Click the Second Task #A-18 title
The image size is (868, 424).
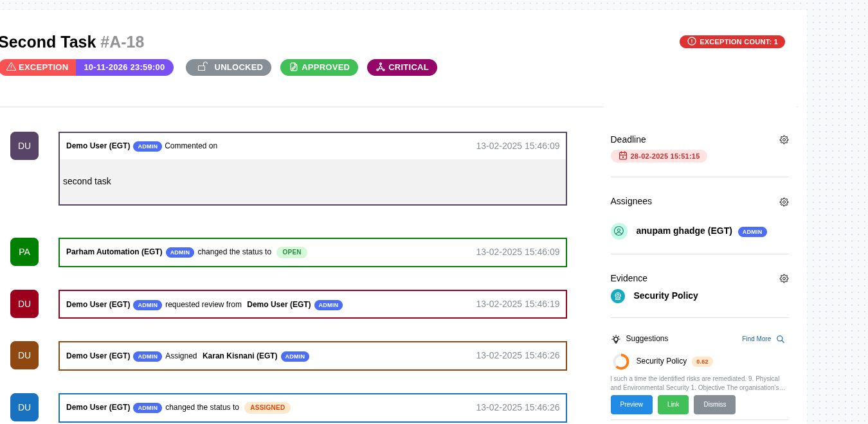click(71, 42)
